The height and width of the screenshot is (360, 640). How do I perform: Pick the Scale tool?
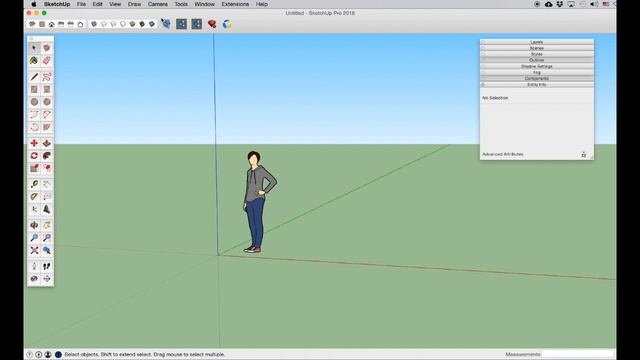[34, 169]
